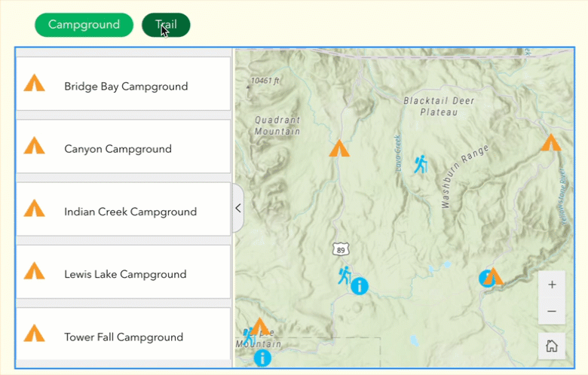
Task: Collapse the campground list side panel
Action: [x=237, y=208]
